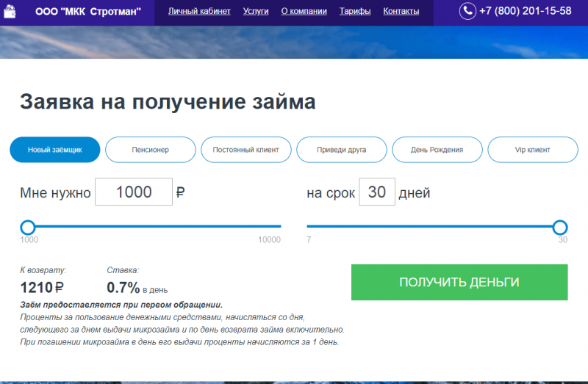Image resolution: width=588 pixels, height=384 pixels.
Task: Click loan amount input showing 1000
Action: [134, 192]
